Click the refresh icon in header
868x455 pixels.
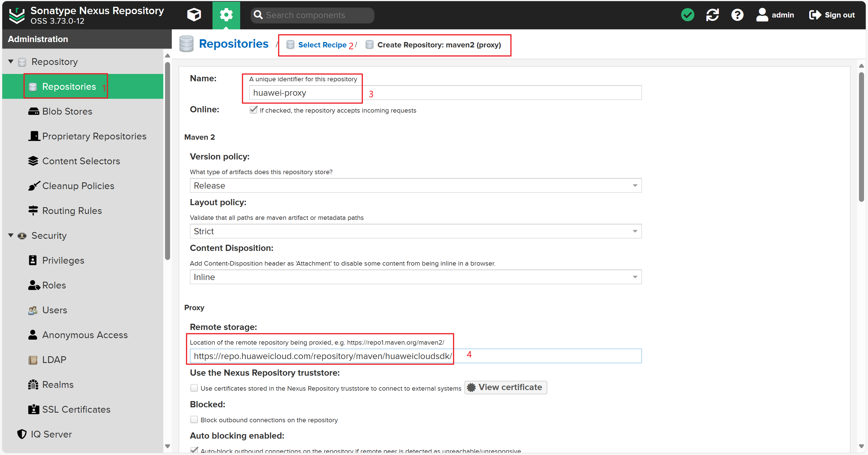[712, 15]
